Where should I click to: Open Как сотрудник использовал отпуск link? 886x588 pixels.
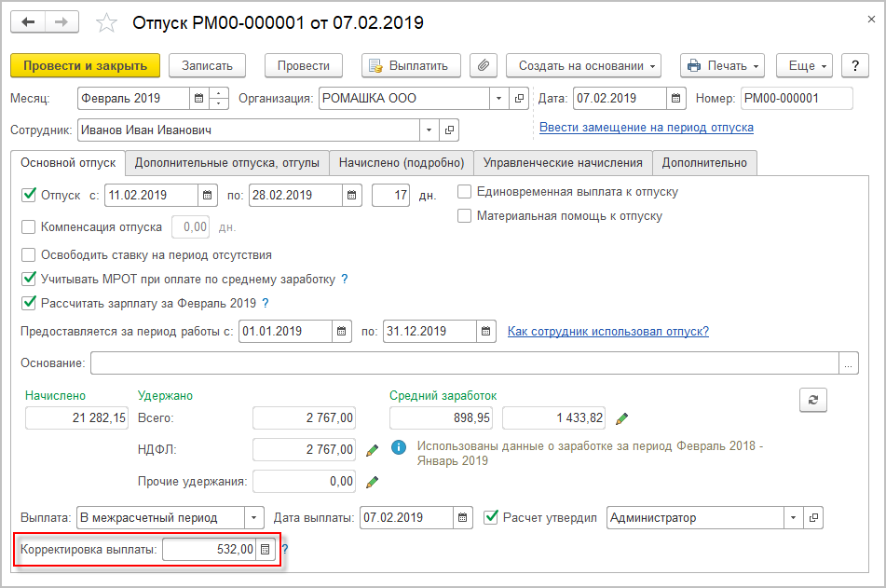607,331
